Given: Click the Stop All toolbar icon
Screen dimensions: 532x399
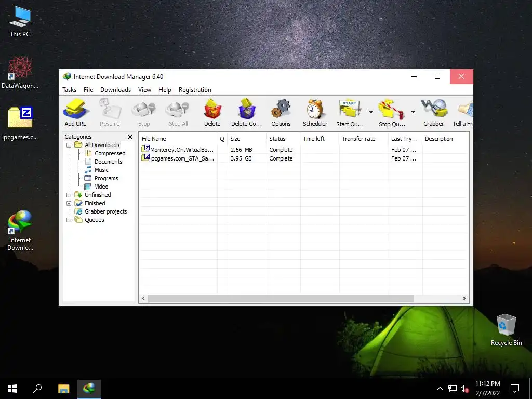Looking at the screenshot, I should (x=178, y=113).
